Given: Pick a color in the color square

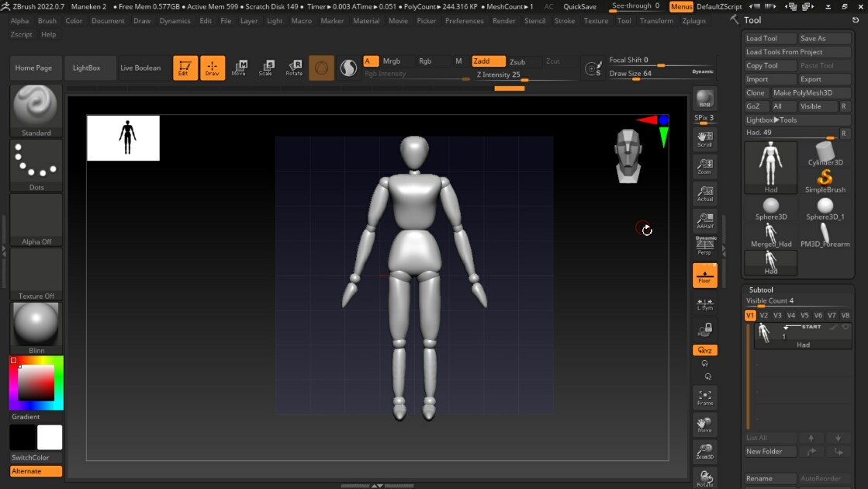Looking at the screenshot, I should click(x=36, y=383).
